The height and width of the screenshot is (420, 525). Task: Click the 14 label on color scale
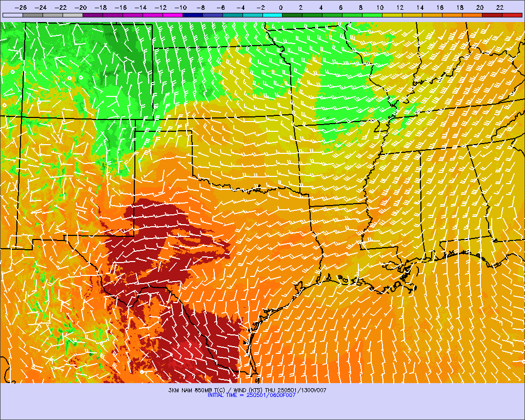[x=420, y=7]
